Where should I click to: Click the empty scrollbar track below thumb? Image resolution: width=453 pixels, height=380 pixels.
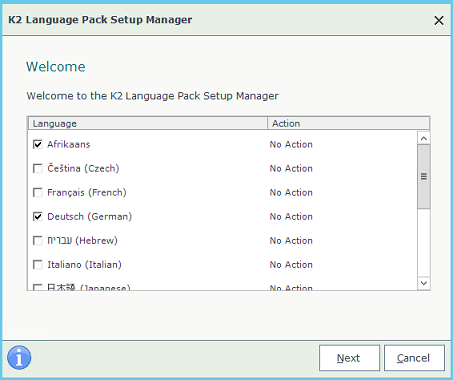coord(424,243)
